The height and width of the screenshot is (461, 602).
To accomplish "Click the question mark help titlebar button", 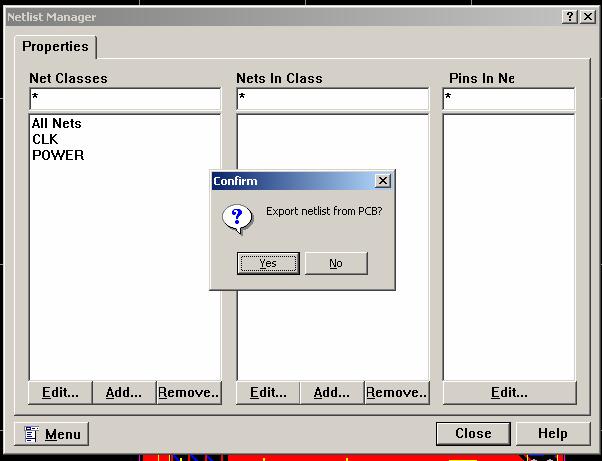I will click(x=570, y=17).
